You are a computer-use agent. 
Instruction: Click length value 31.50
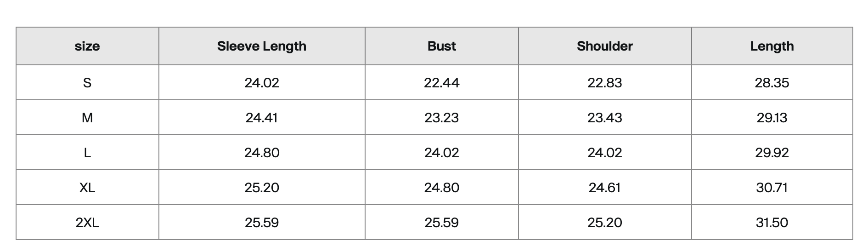coord(772,223)
